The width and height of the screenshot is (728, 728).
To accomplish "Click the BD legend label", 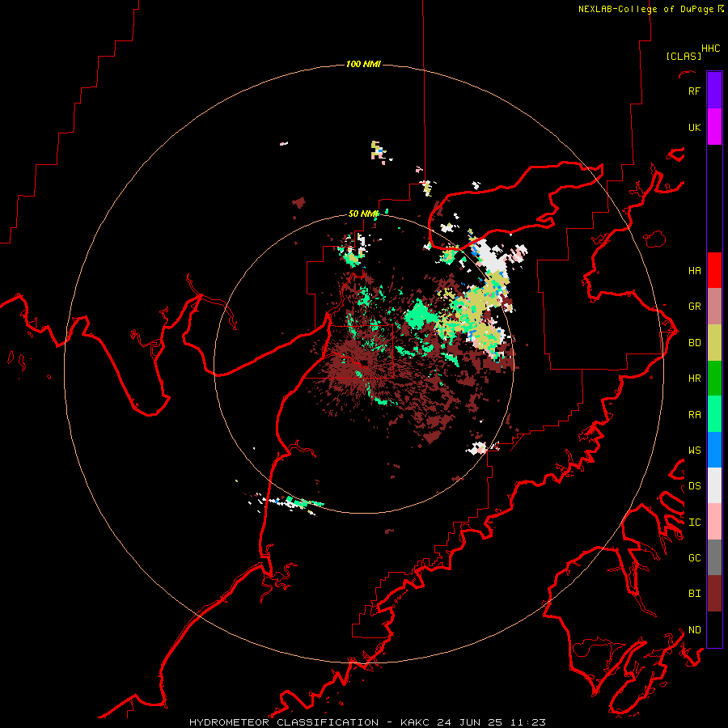I will pyautogui.click(x=694, y=343).
